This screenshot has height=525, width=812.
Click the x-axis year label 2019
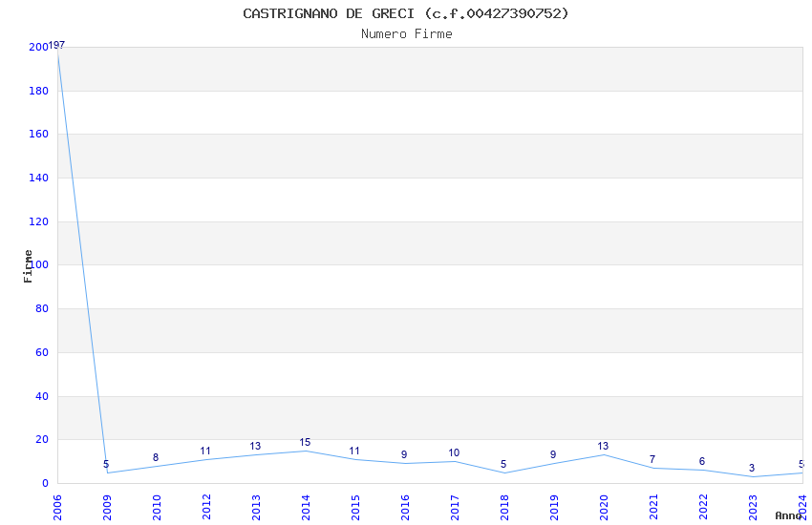coord(554,507)
